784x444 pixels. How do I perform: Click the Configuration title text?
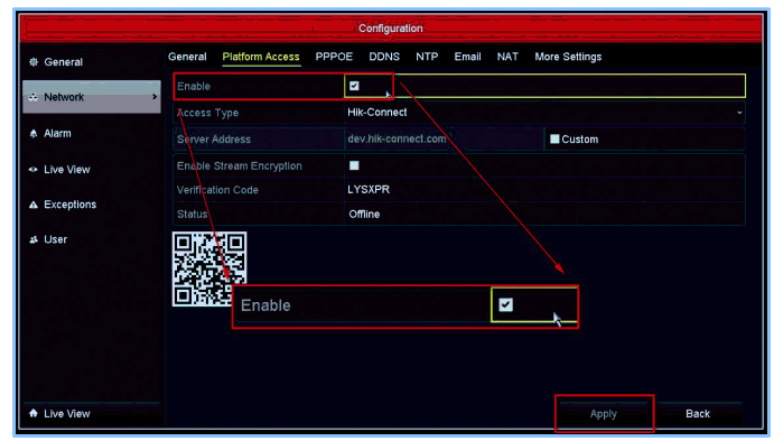[390, 28]
